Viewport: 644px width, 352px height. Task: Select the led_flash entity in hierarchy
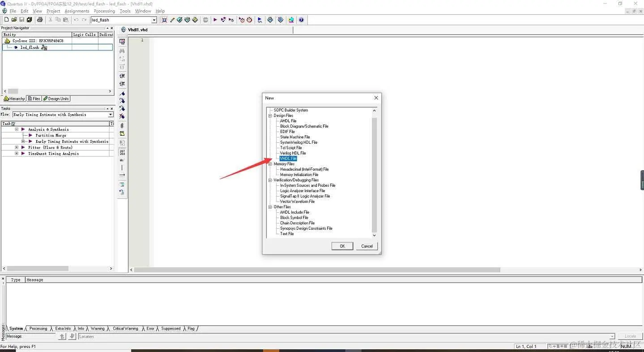30,47
